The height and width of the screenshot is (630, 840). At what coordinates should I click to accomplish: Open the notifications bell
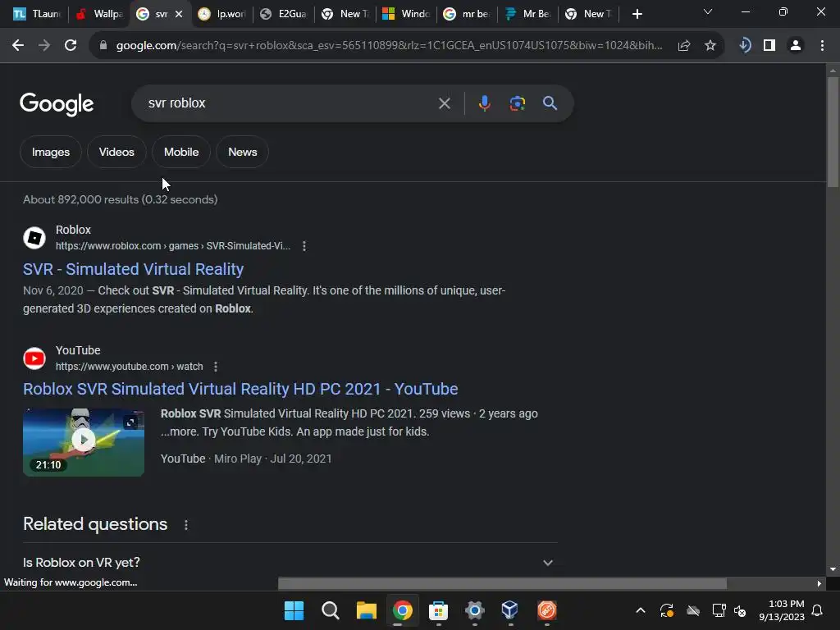(817, 610)
